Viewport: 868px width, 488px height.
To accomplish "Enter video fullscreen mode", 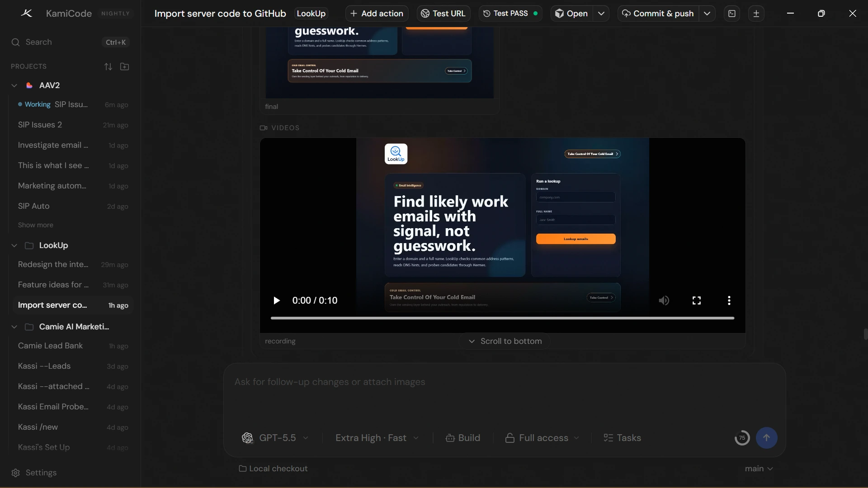I will pyautogui.click(x=697, y=300).
